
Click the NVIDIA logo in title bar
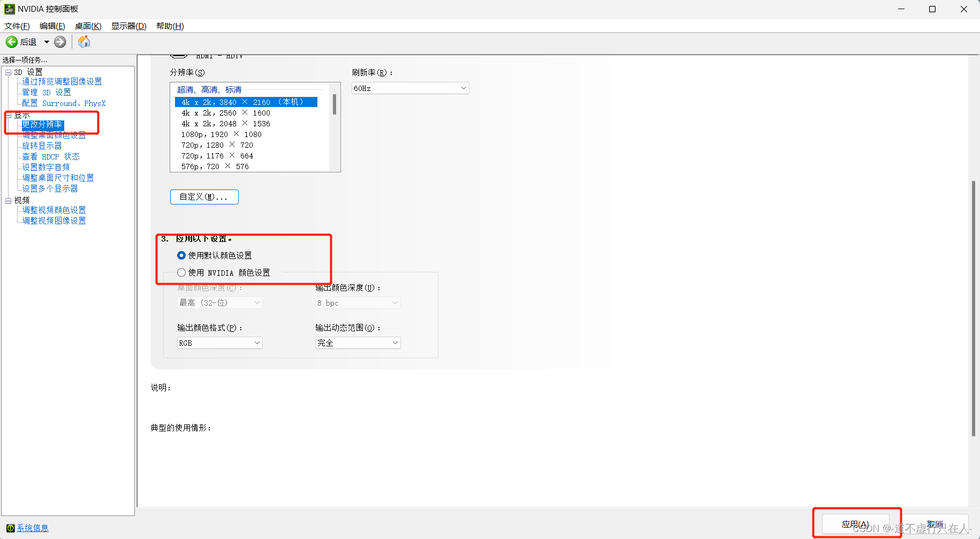10,9
